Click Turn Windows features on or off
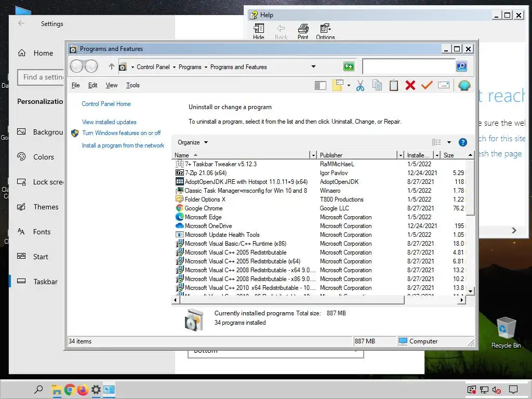 [x=122, y=133]
